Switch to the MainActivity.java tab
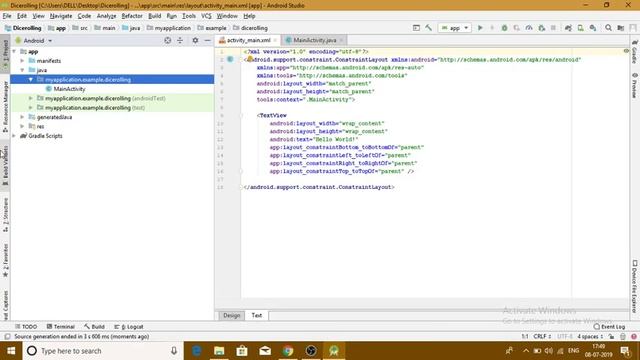Screen dimensions: 640x360 pyautogui.click(x=314, y=40)
